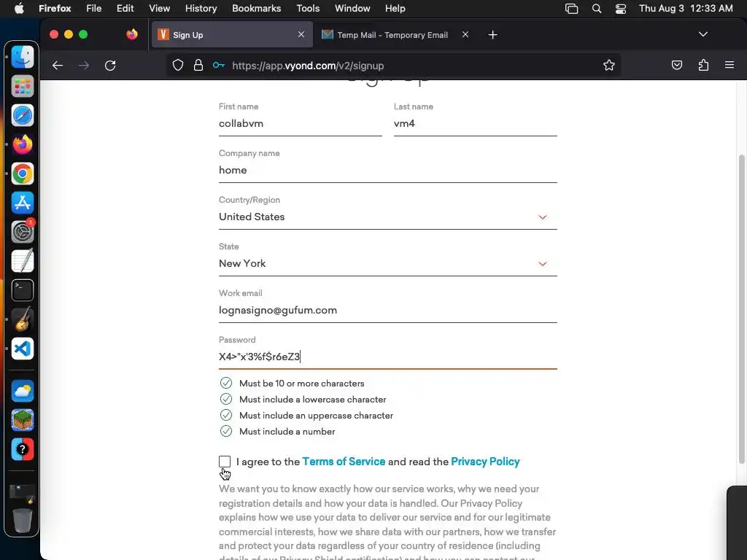Image resolution: width=747 pixels, height=560 pixels.
Task: Open Terminal from the Dock
Action: coord(23,290)
